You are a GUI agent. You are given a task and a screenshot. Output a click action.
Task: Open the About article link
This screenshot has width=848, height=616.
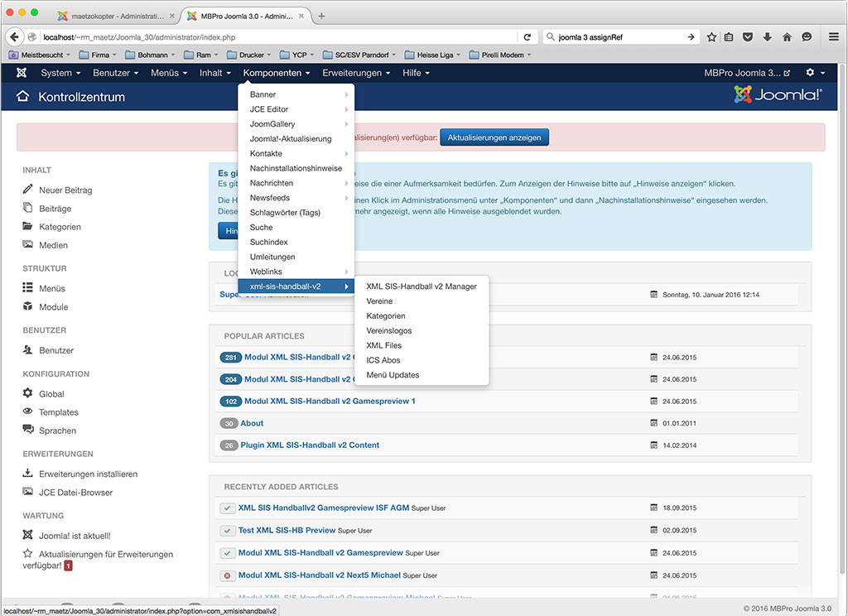click(252, 423)
